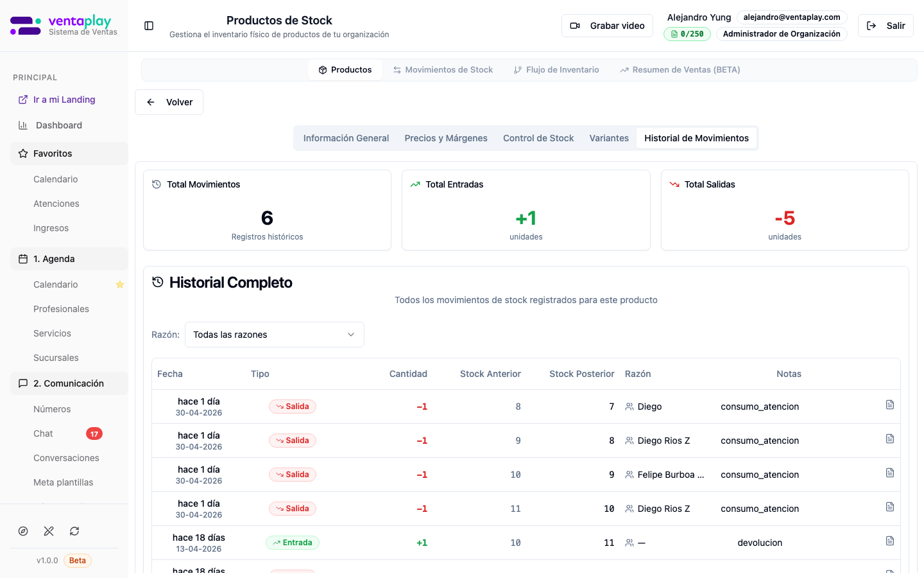Open notes icon for Felipe Burboa row
The image size is (924, 578).
(x=890, y=473)
